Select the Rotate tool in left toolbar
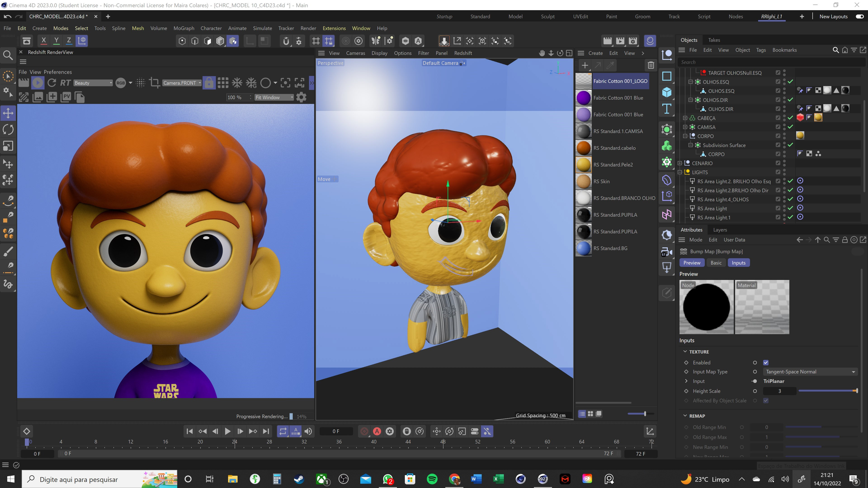 (x=8, y=130)
